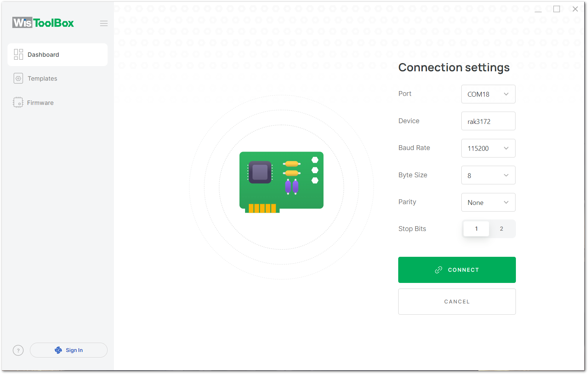
Task: Click the Port label
Action: tap(405, 94)
